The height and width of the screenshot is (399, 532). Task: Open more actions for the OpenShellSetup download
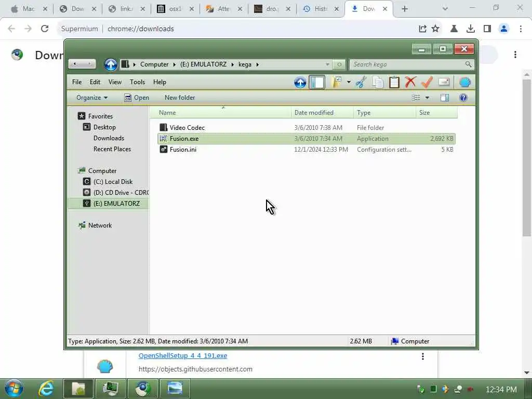tap(423, 356)
